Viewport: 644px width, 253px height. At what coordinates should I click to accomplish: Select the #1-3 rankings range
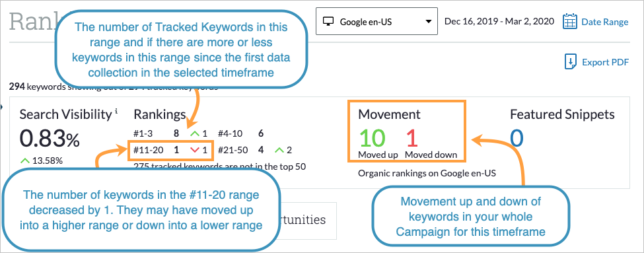[142, 133]
